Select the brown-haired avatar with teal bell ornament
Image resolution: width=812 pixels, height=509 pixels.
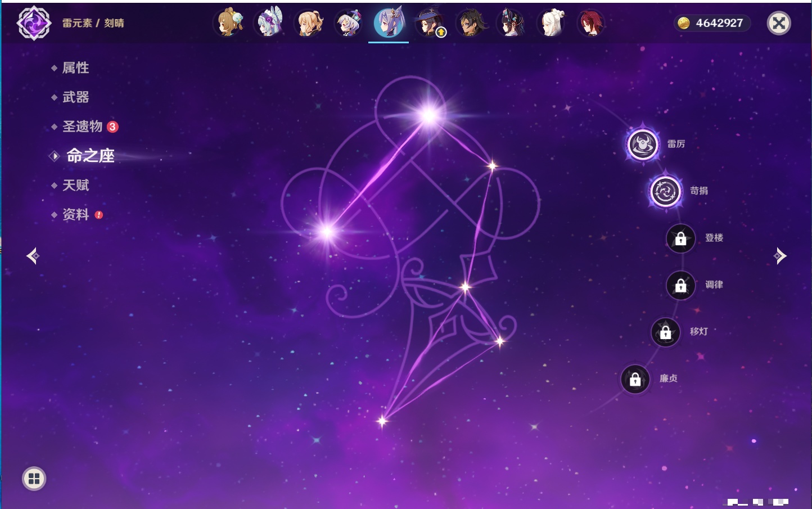click(x=229, y=23)
